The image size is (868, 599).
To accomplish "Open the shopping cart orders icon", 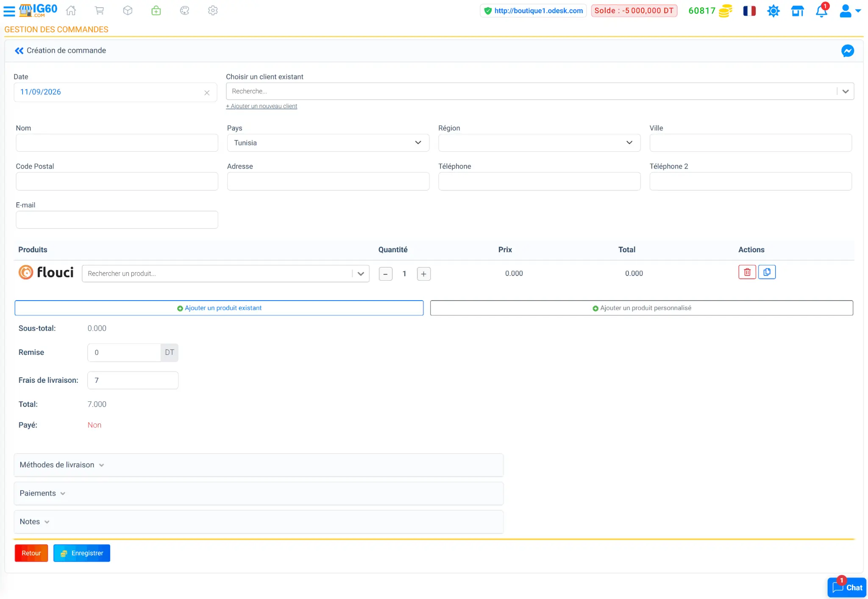I will coord(99,11).
